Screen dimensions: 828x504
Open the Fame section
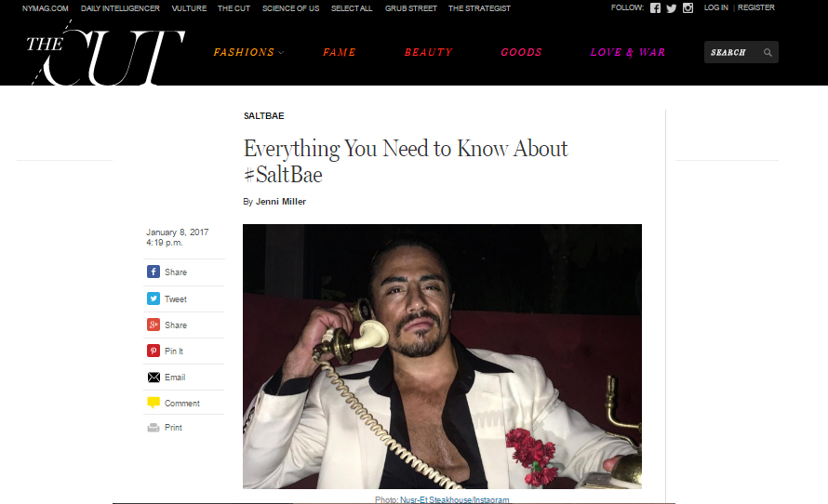pyautogui.click(x=339, y=52)
